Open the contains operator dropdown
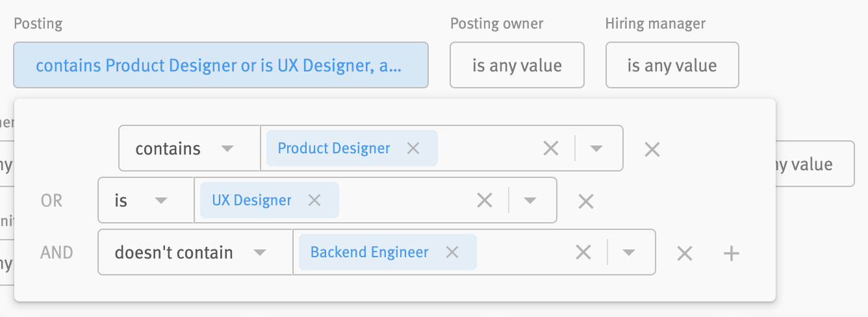Image resolution: width=868 pixels, height=317 pixels. [189, 148]
